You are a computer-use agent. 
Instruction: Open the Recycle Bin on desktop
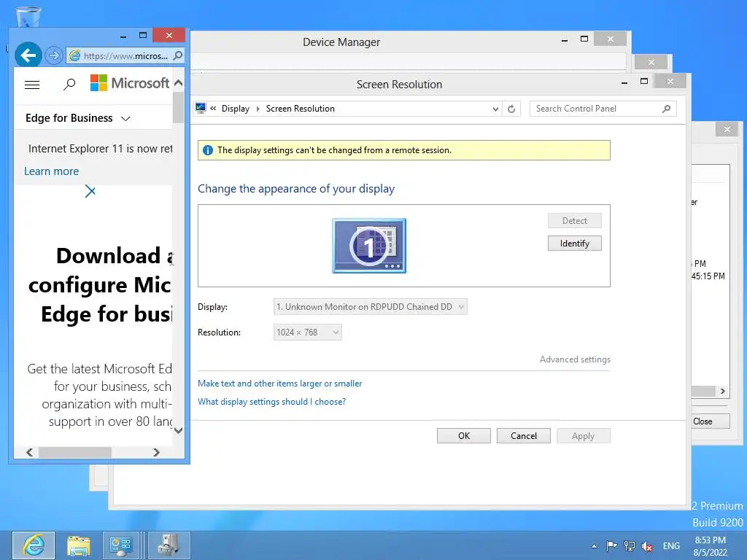(28, 17)
